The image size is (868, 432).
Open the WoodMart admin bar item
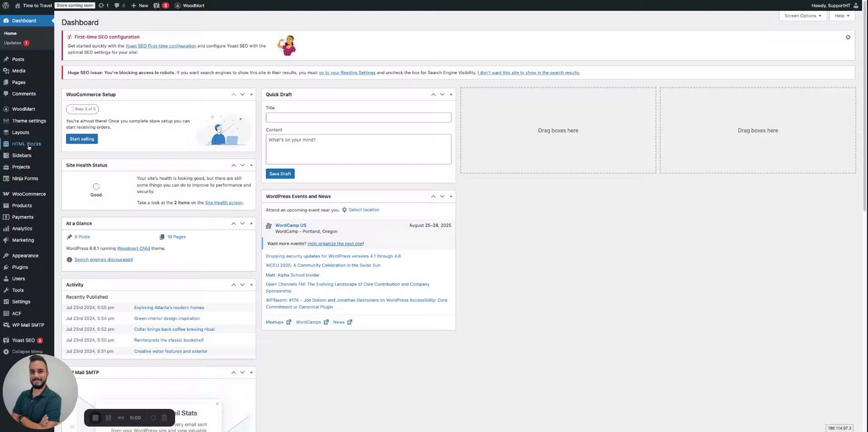(190, 5)
